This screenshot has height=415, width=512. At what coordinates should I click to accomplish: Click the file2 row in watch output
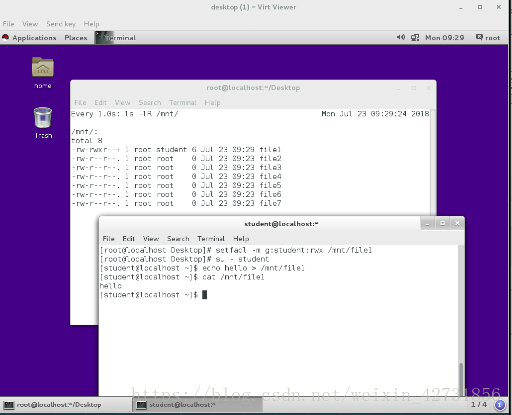point(176,158)
